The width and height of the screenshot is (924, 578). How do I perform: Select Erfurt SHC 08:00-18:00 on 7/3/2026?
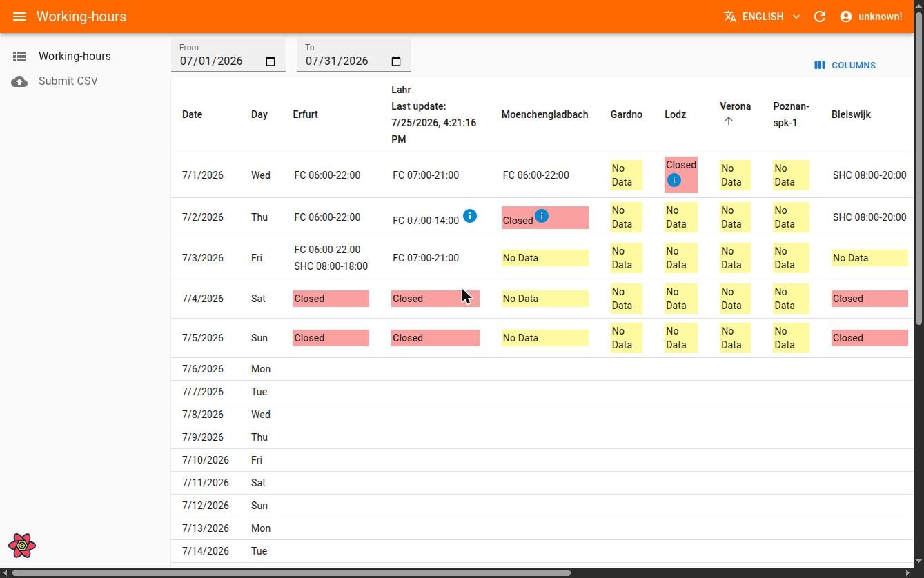tap(331, 266)
